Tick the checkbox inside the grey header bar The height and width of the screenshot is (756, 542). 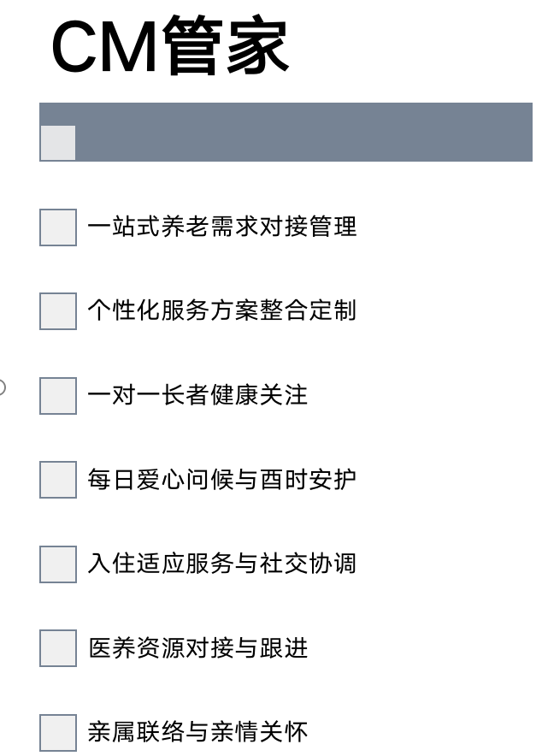click(x=58, y=143)
